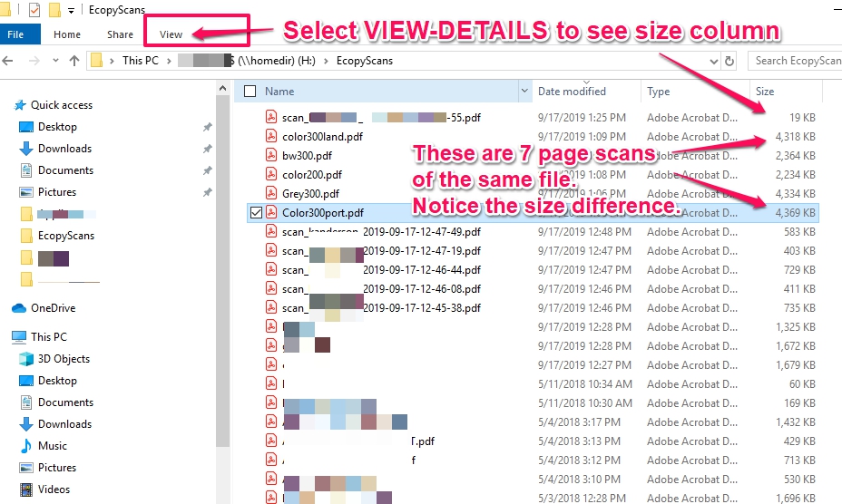
Task: Uncheck the Color300port.pdf checkbox
Action: tap(255, 213)
